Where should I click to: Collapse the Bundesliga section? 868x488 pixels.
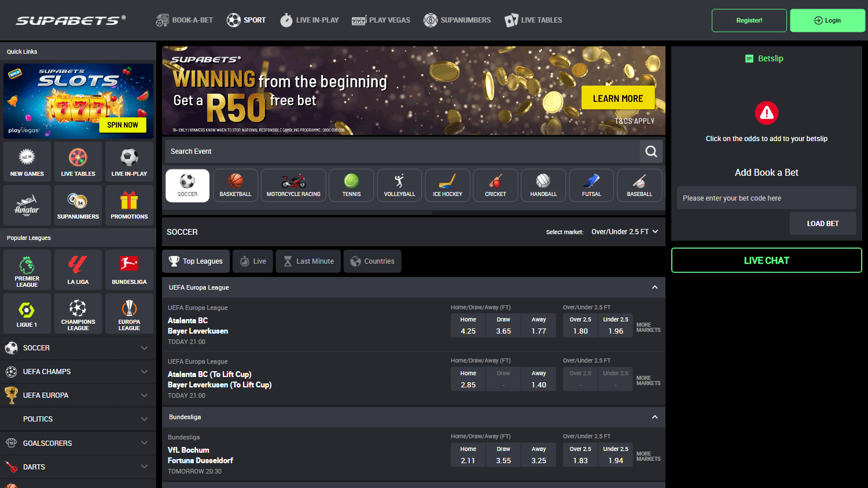[654, 417]
